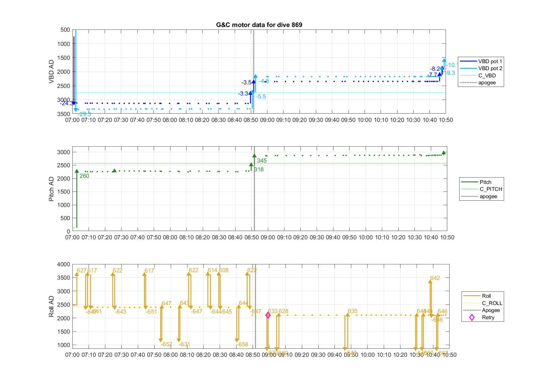557x392 pixels.
Task: Click the '-5.5' cyan data label
Action: (261, 97)
